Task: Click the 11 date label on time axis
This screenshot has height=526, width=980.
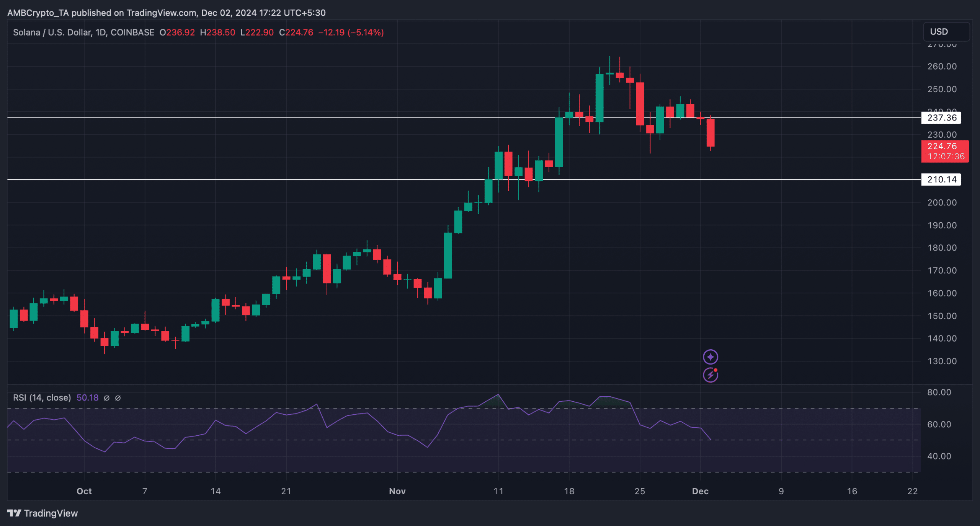Action: (498, 491)
